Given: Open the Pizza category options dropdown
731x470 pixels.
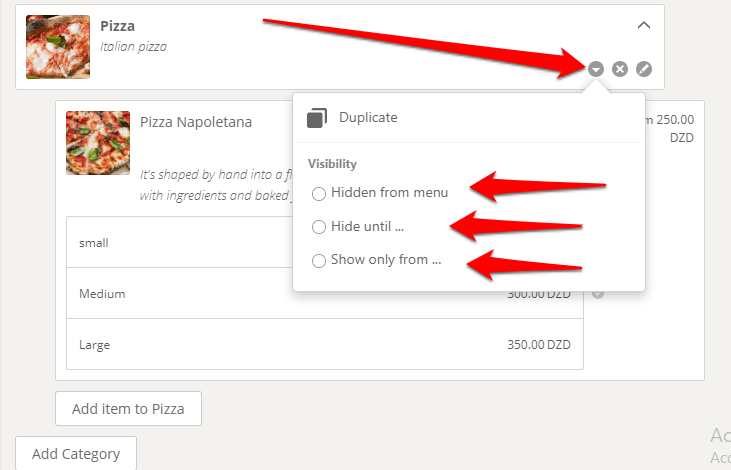Looking at the screenshot, I should tap(595, 69).
